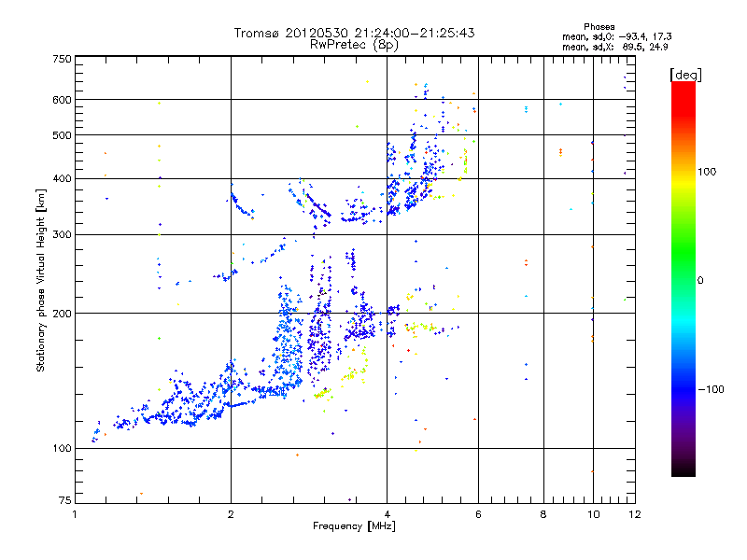Click the y-axis tick label '75'

click(x=65, y=500)
